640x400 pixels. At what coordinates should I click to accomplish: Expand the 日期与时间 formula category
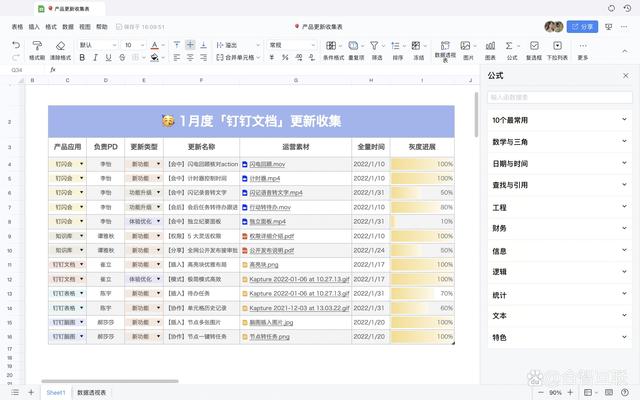tap(560, 163)
